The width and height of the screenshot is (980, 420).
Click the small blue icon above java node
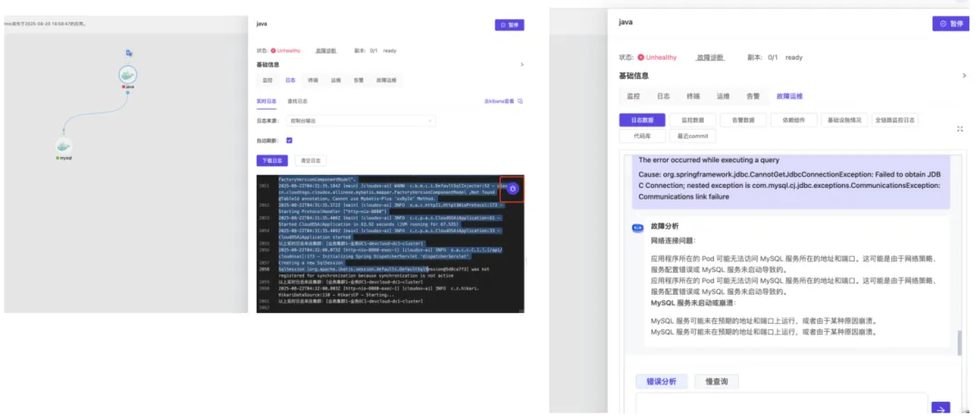(x=129, y=54)
